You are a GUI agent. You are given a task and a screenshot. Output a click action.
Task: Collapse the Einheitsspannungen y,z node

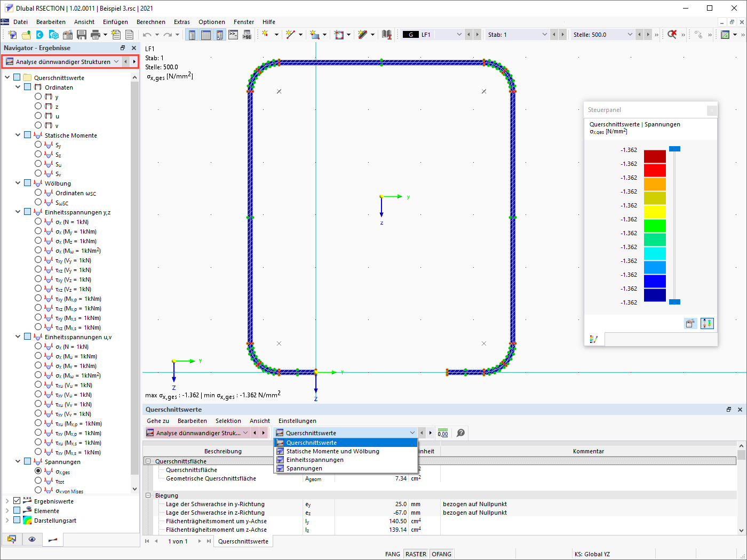coord(18,212)
